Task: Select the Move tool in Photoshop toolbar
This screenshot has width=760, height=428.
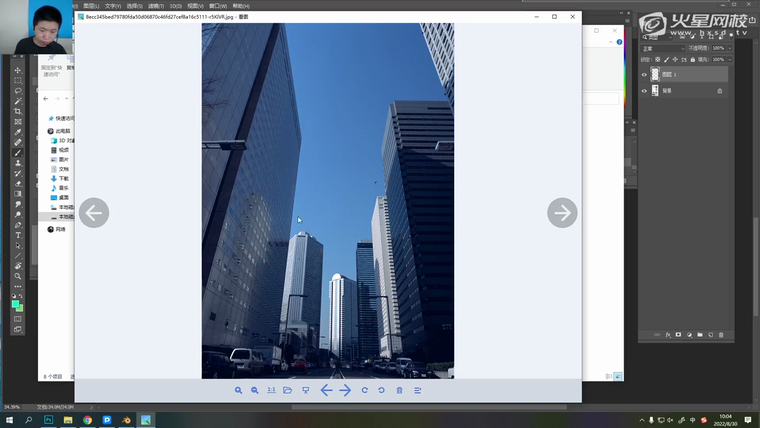Action: (x=18, y=70)
